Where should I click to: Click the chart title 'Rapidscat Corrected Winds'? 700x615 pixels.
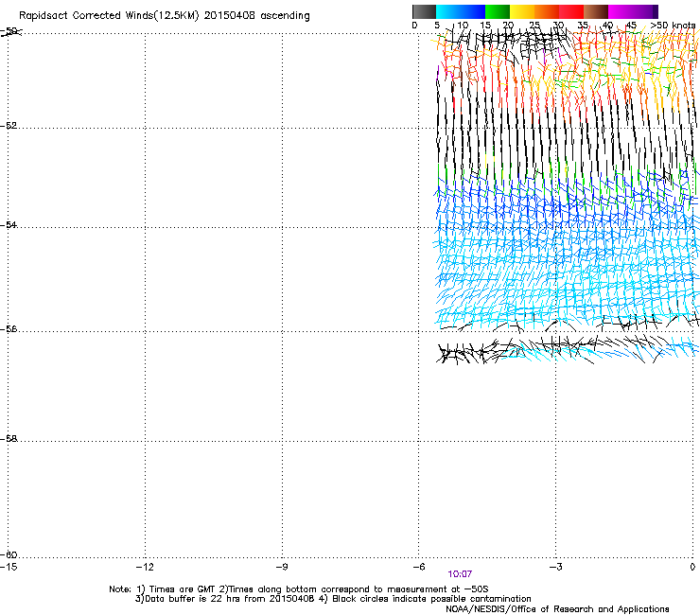click(86, 16)
